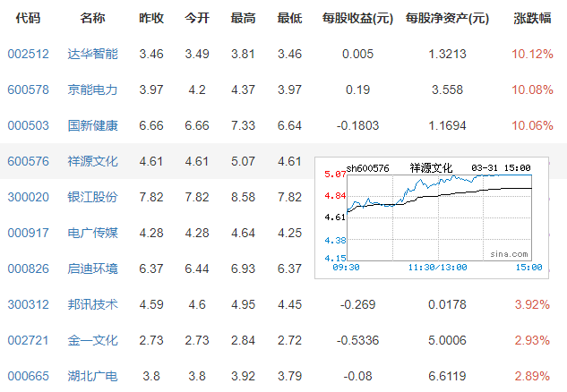
Task: Select 7.33 high price of 国新健康
Action: click(244, 125)
